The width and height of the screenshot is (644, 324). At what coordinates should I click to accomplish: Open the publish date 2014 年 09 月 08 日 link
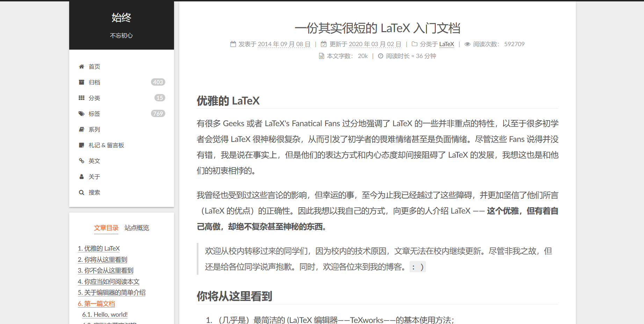(284, 44)
